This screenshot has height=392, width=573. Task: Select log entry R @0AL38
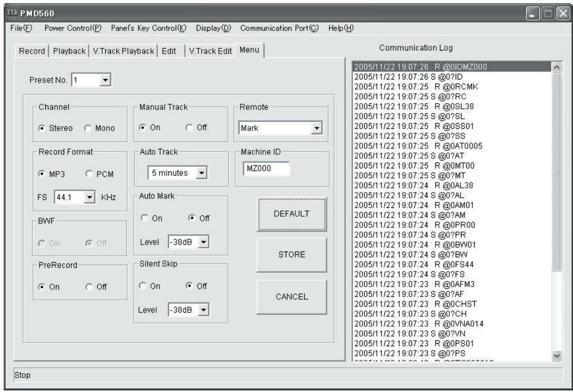452,185
